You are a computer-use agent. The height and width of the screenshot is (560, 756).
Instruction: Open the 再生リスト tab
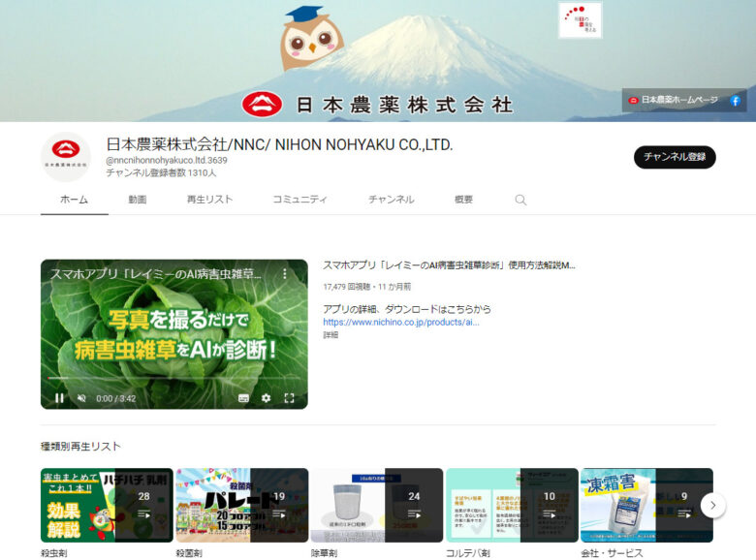[x=209, y=200]
